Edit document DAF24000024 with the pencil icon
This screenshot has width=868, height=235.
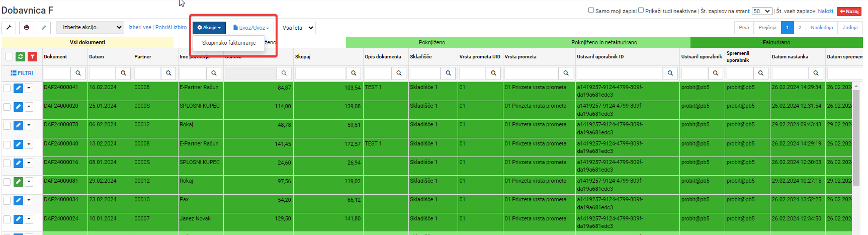pos(18,219)
